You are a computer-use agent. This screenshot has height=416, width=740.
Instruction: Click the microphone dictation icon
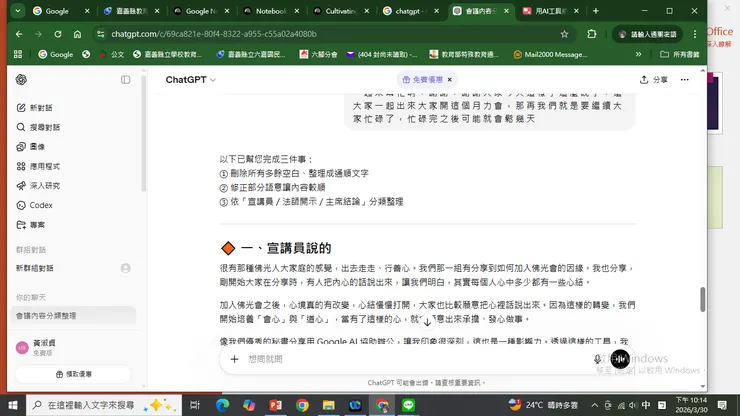pyautogui.click(x=597, y=359)
